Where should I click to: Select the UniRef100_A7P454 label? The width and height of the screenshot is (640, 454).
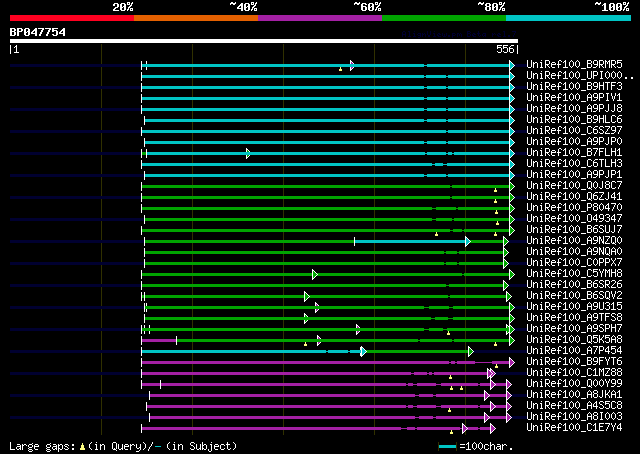574,351
